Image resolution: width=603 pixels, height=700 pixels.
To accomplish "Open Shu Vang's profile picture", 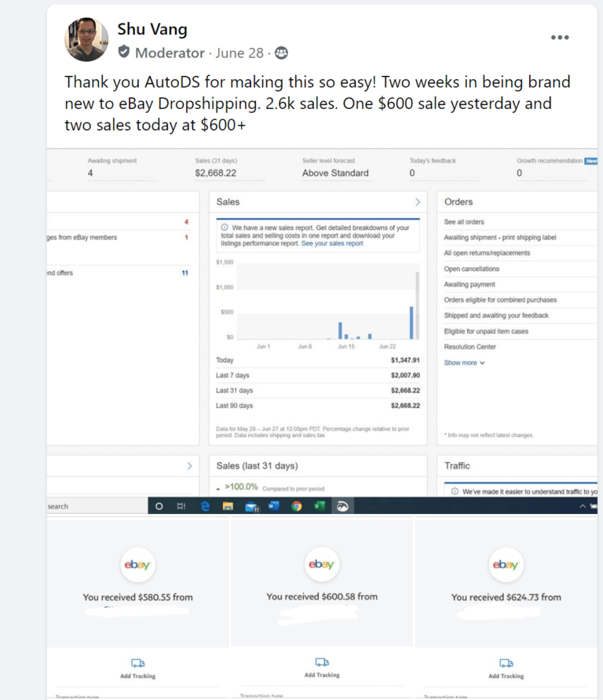I will click(86, 39).
